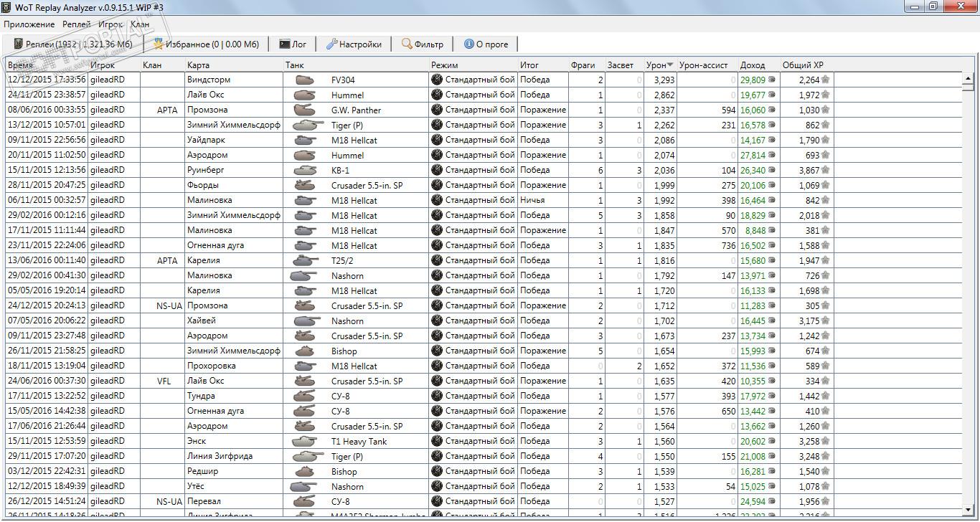The height and width of the screenshot is (522, 980).
Task: Click the Tiger (P) tank icon in Зимний Химмельсдорф row
Action: click(308, 125)
